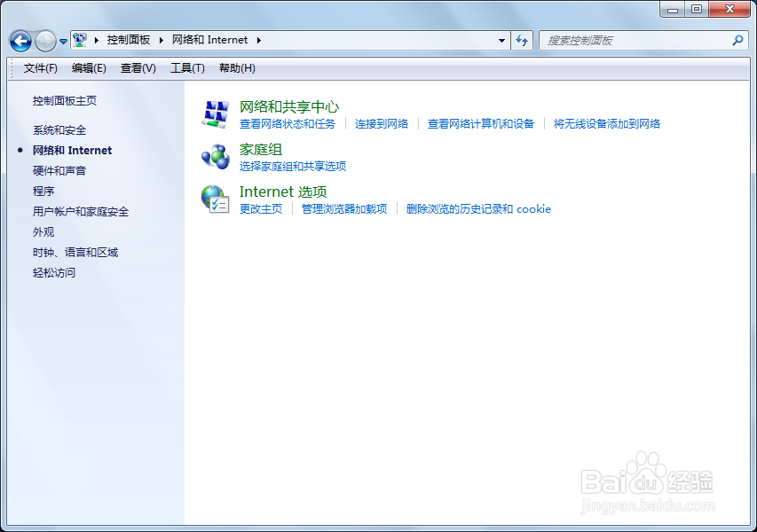Open the 文件(F) menu
Screen dimensions: 757x532
(41, 68)
